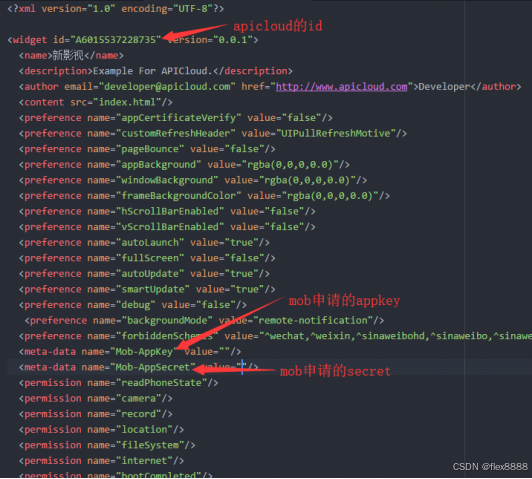Click the "fileSystem" permission name
Screen dimensions: 532x479
tap(150, 446)
